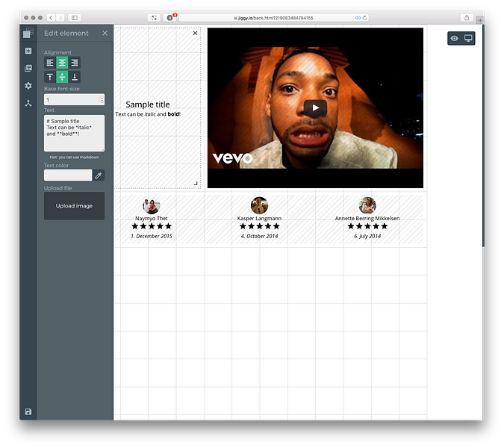The width and height of the screenshot is (504, 448).
Task: Open a new tab with the plus button
Action: pos(480,20)
